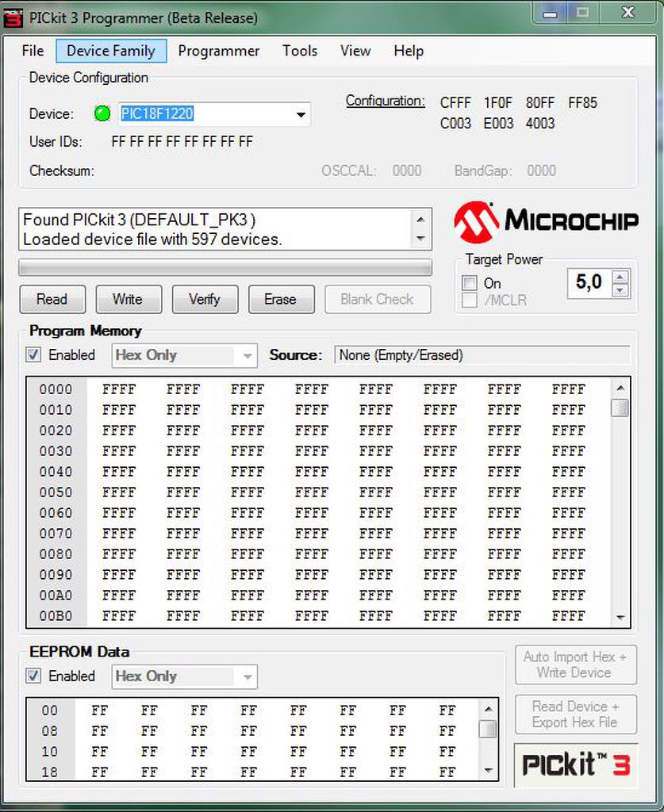
Task: Click configuration word 4003
Action: click(540, 123)
